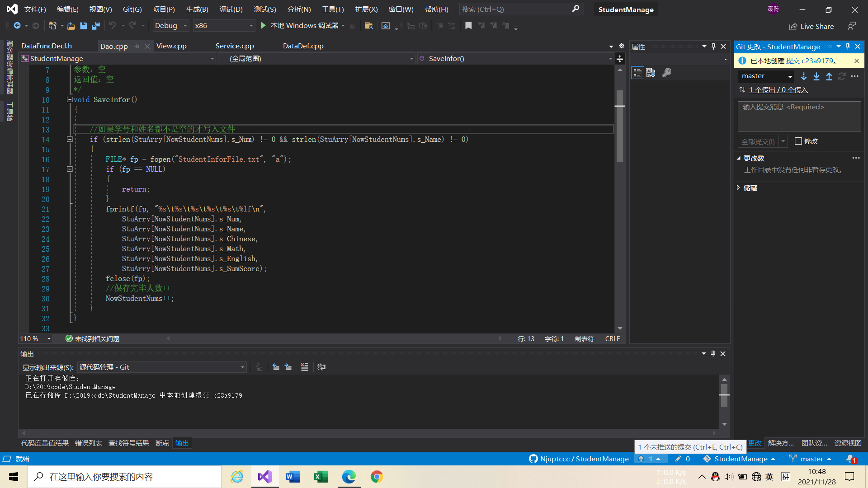Open the 调试(D) menu
Image resolution: width=868 pixels, height=488 pixels.
(x=231, y=9)
